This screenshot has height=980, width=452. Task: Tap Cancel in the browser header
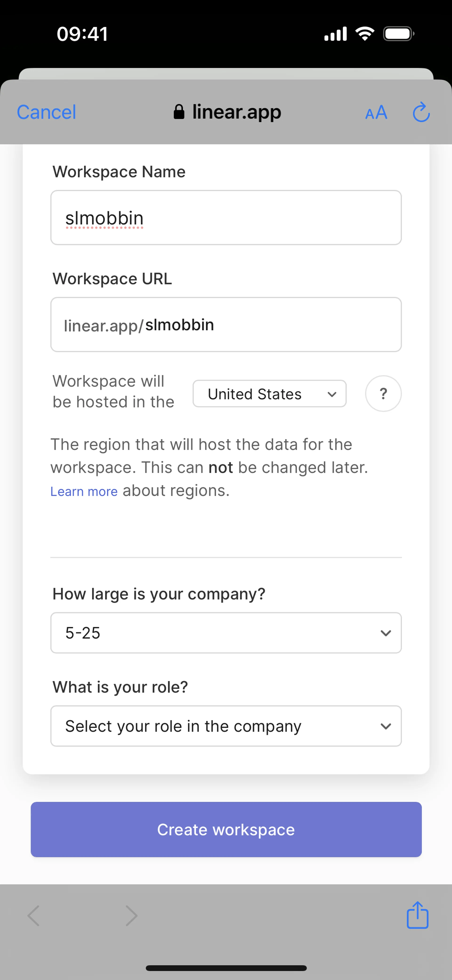point(46,112)
